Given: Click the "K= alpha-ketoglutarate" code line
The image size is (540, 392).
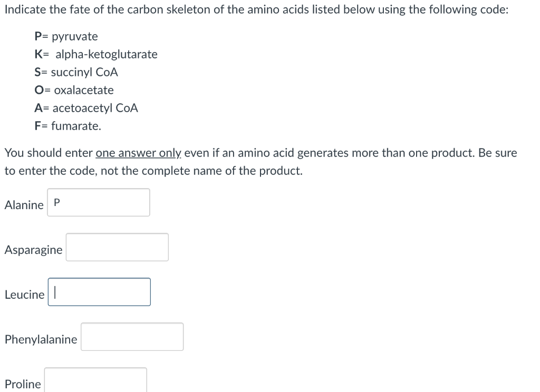Looking at the screenshot, I should (x=95, y=54).
